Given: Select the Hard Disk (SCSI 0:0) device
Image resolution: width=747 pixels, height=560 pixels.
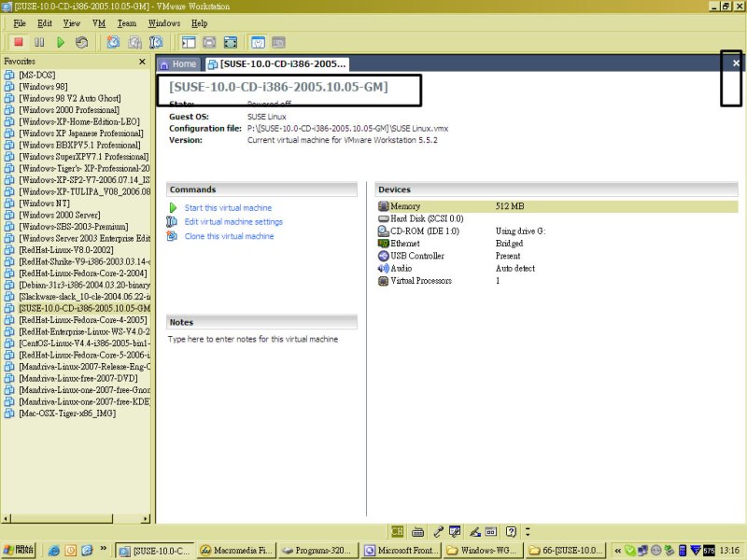Looking at the screenshot, I should pyautogui.click(x=557, y=218).
